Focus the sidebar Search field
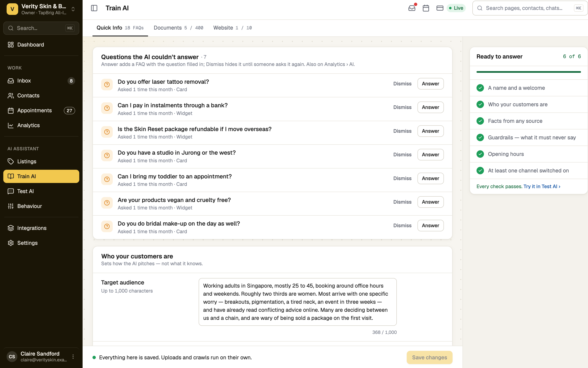The image size is (588, 368). pyautogui.click(x=41, y=28)
